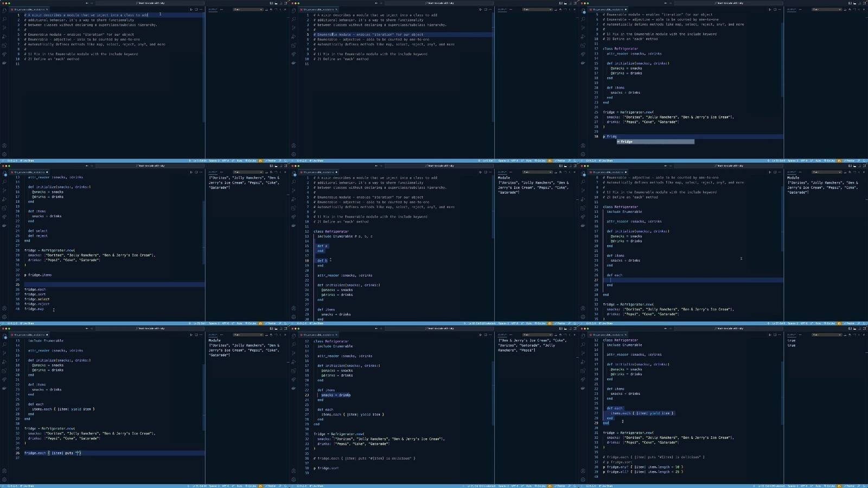Image resolution: width=868 pixels, height=488 pixels.
Task: Open editor More Actions in the top-left window
Action: (x=201, y=9)
